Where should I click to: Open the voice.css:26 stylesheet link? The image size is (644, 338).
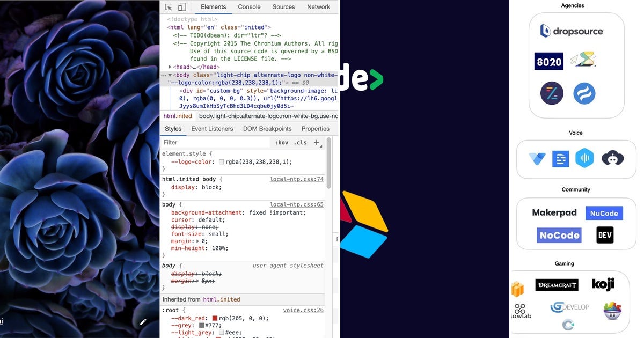304,310
